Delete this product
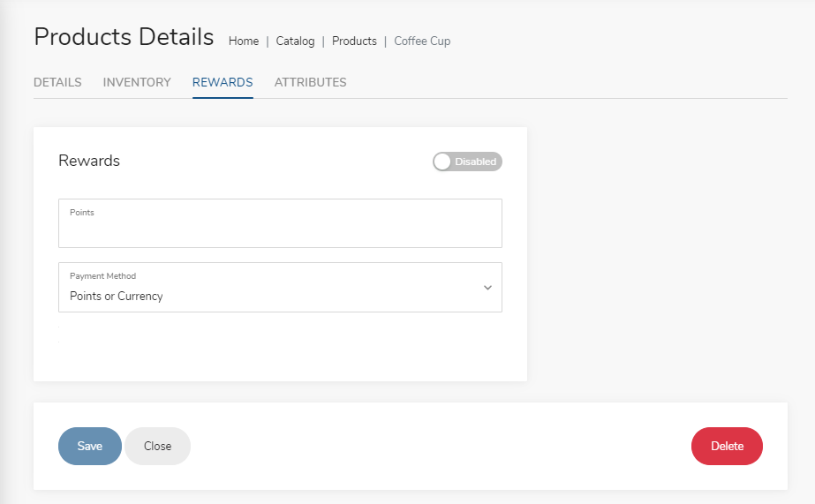The image size is (815, 504). (727, 447)
